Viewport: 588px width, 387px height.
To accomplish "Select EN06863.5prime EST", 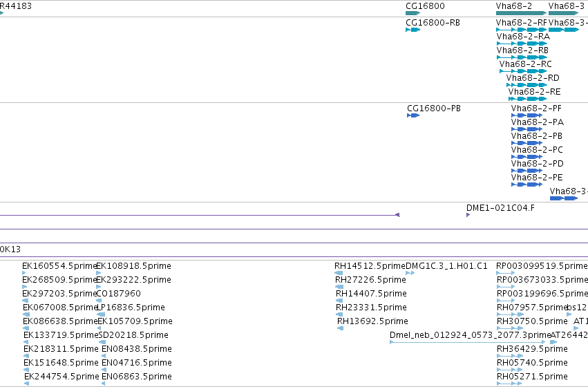I will (x=137, y=377).
